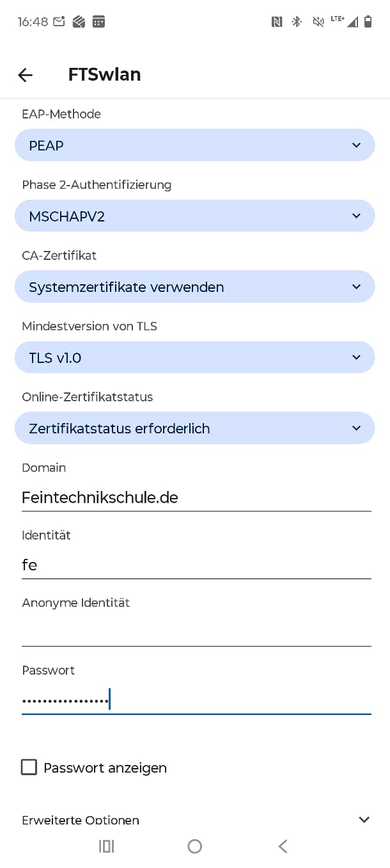This screenshot has height=868, width=390.
Task: Open recent apps from navigation bar
Action: [106, 846]
